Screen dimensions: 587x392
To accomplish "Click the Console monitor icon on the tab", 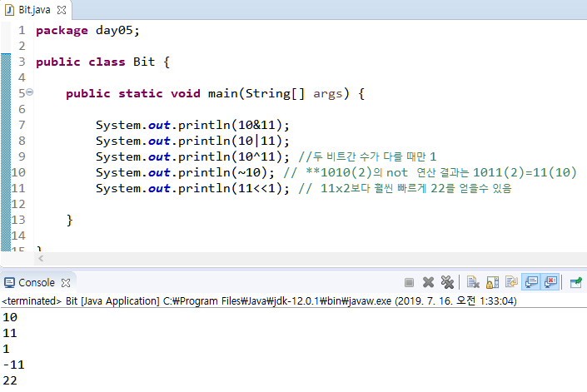I will click(9, 283).
